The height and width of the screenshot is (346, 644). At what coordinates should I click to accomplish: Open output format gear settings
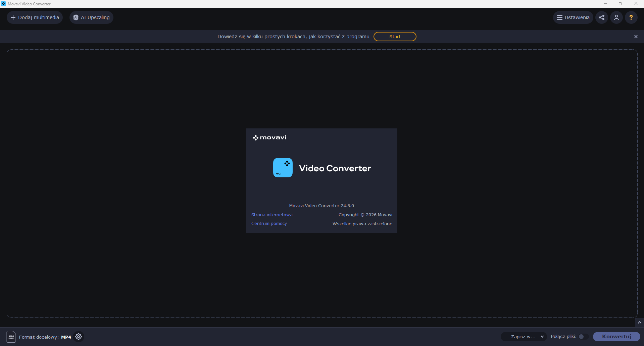pos(79,337)
